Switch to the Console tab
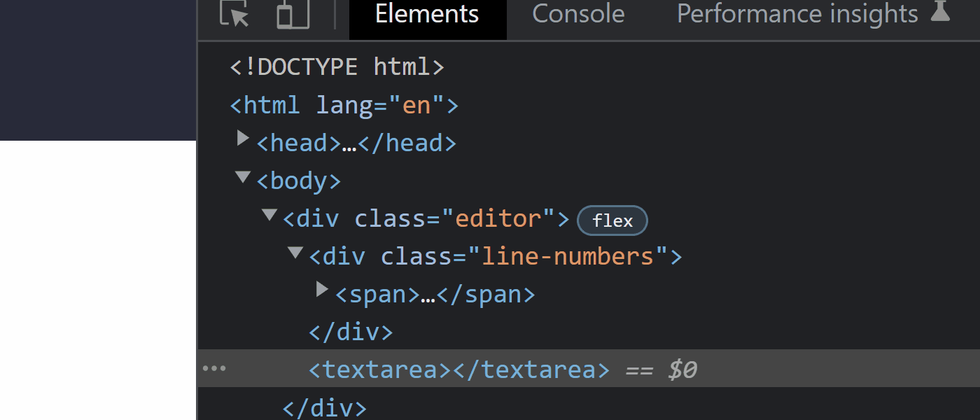980x420 pixels. click(x=578, y=14)
